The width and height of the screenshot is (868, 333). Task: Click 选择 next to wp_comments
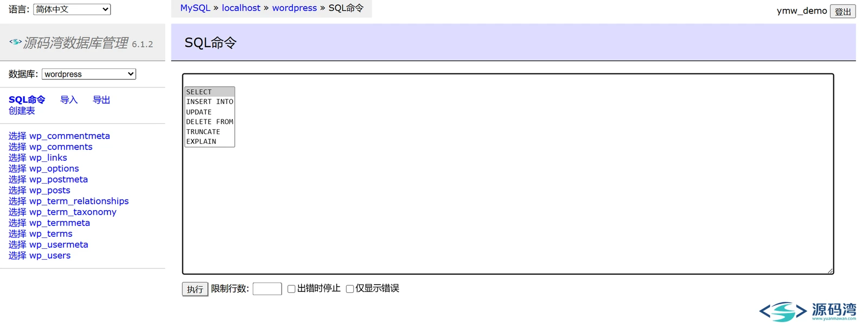(x=17, y=147)
